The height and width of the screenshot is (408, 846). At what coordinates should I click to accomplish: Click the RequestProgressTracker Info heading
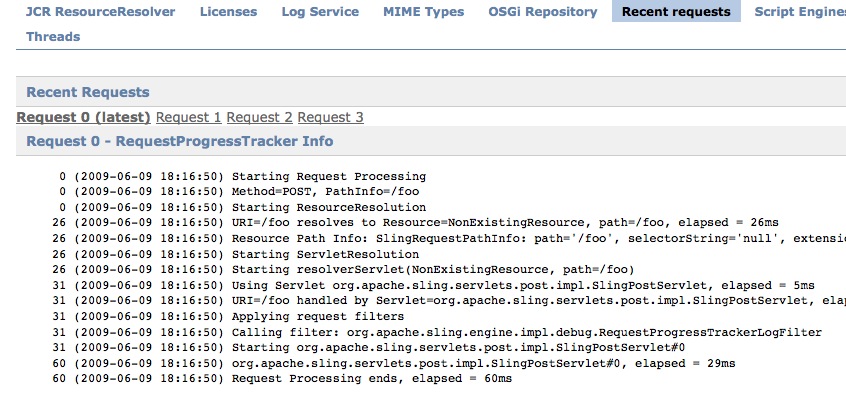click(x=180, y=141)
